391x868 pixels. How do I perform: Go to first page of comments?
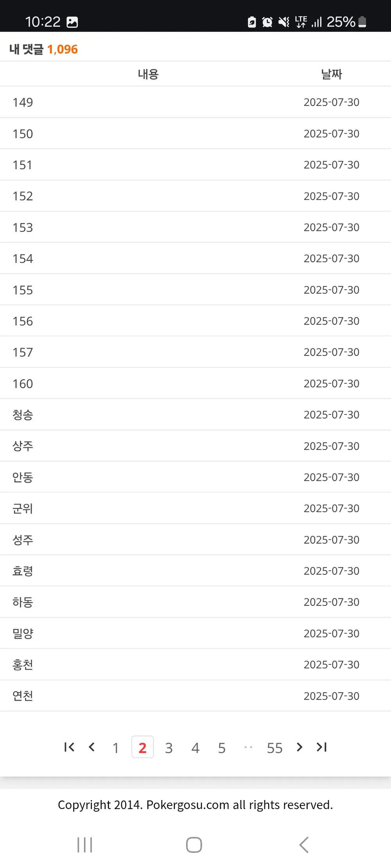(x=69, y=747)
